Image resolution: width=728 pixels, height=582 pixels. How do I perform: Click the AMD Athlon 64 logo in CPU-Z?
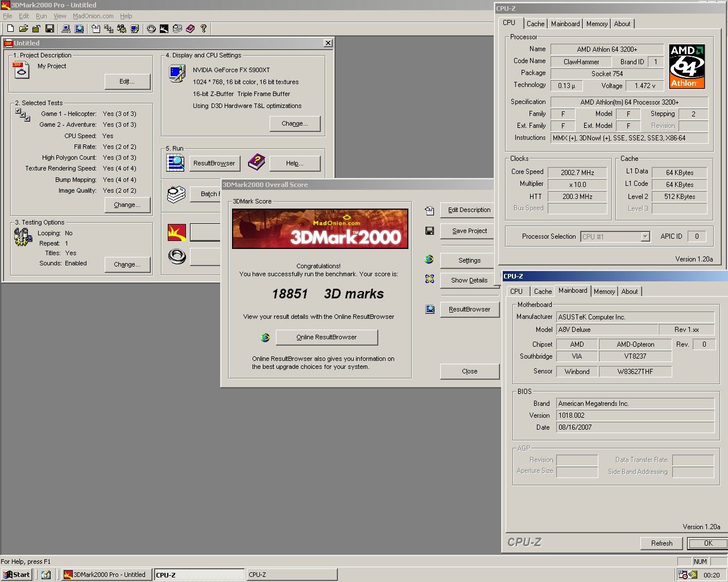pyautogui.click(x=687, y=67)
